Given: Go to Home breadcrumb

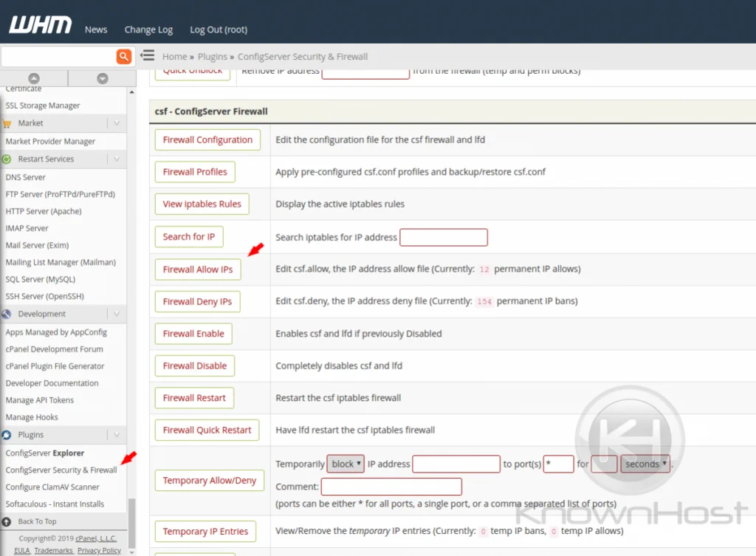Looking at the screenshot, I should click(174, 56).
